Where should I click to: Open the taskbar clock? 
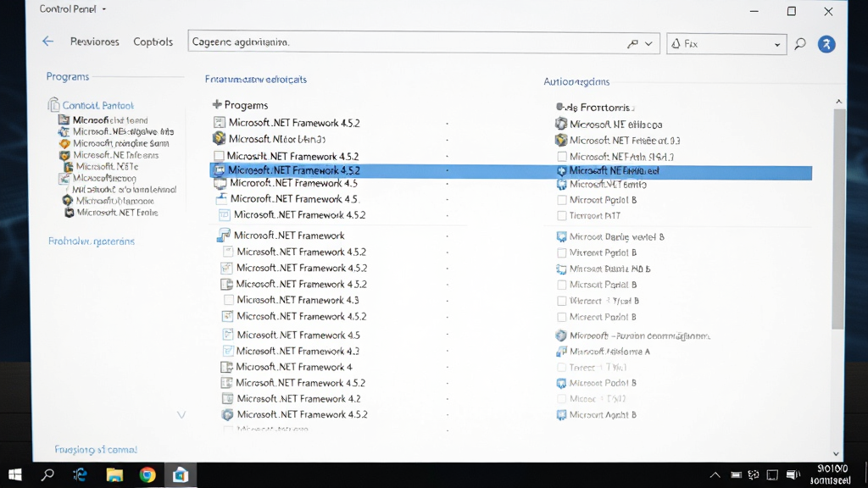pos(831,474)
